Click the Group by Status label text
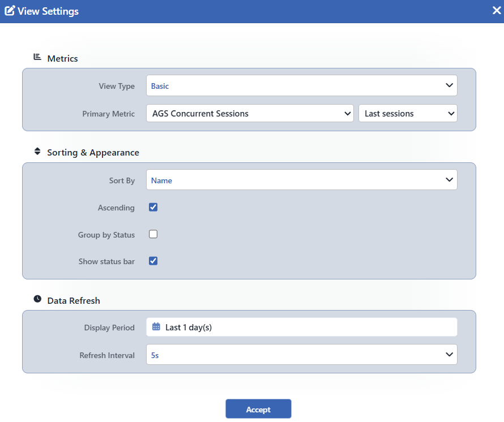This screenshot has height=422, width=504. click(106, 235)
